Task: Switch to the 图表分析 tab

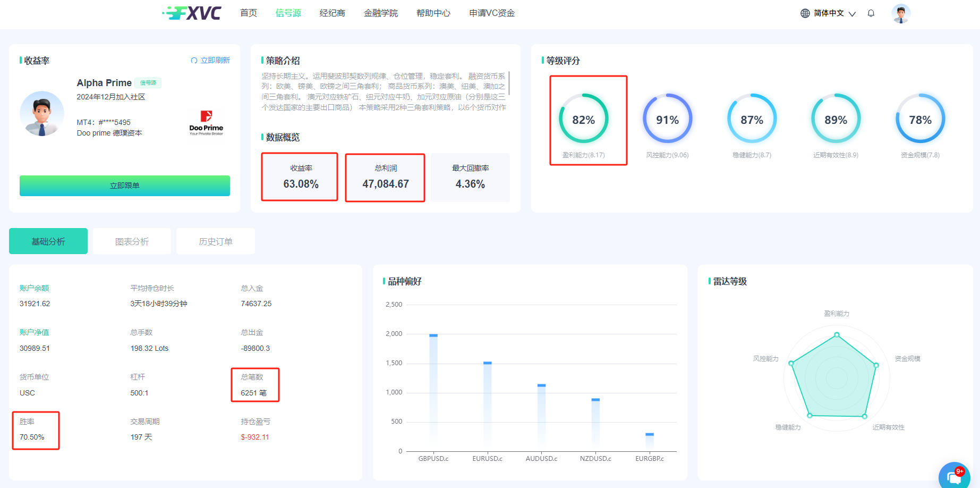Action: (x=132, y=241)
